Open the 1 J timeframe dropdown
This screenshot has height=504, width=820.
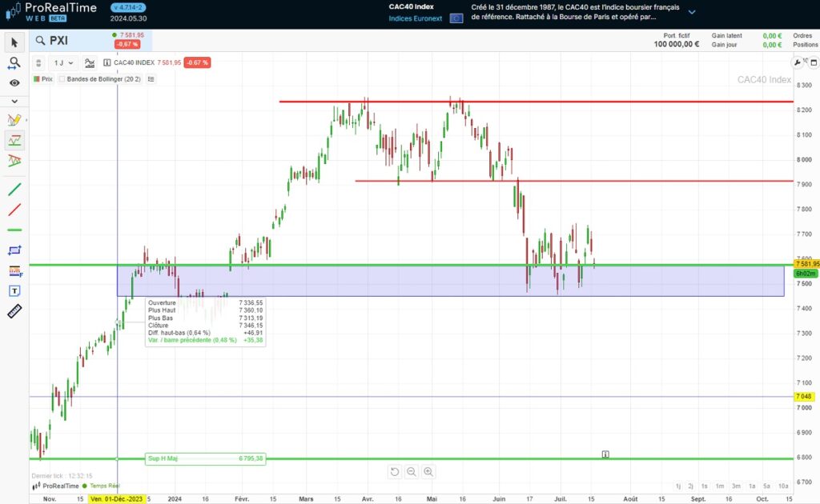pyautogui.click(x=62, y=62)
